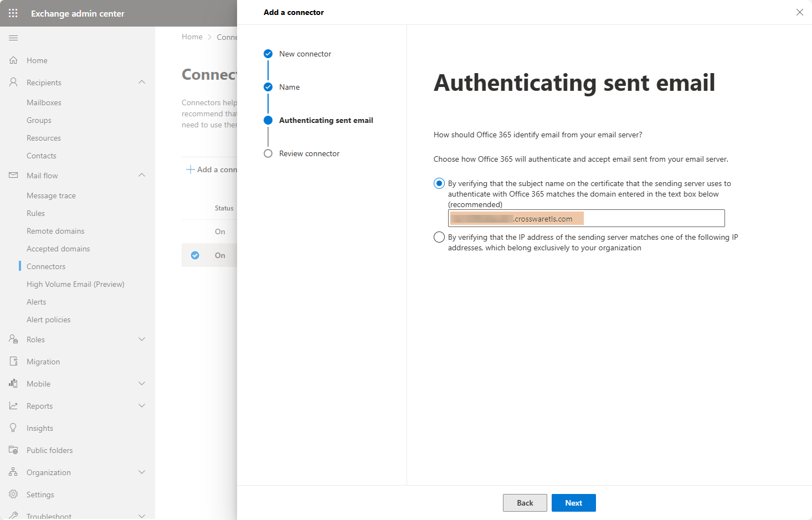
Task: Collapse the Recipients section chevron
Action: click(x=142, y=83)
